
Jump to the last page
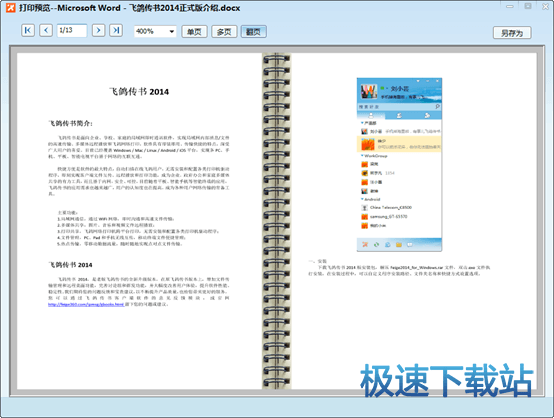tap(116, 30)
